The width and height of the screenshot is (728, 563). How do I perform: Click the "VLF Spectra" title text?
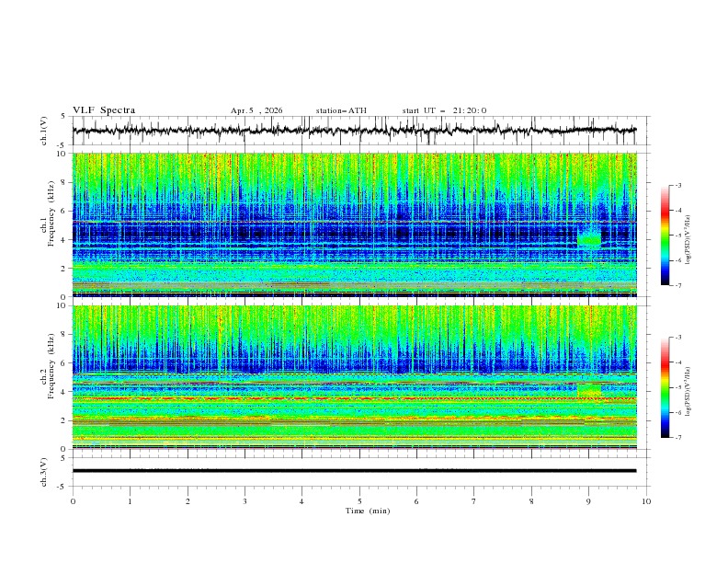click(x=104, y=110)
